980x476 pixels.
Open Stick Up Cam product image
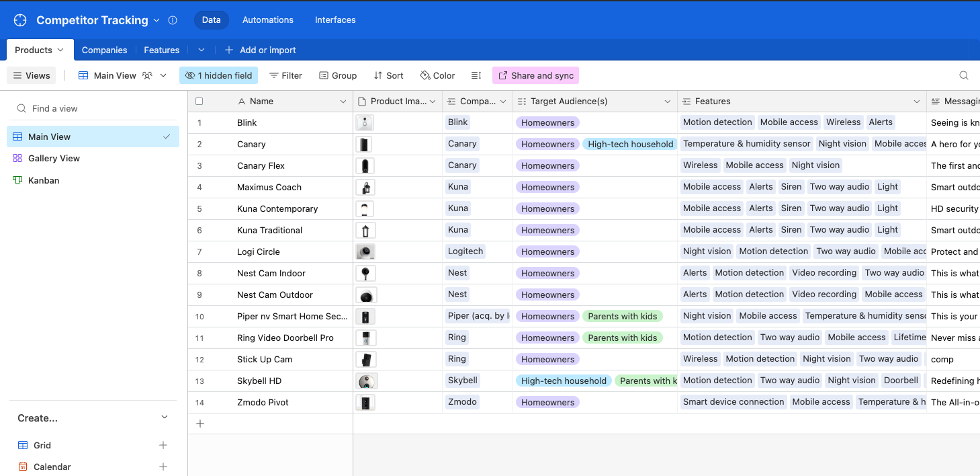coord(366,359)
